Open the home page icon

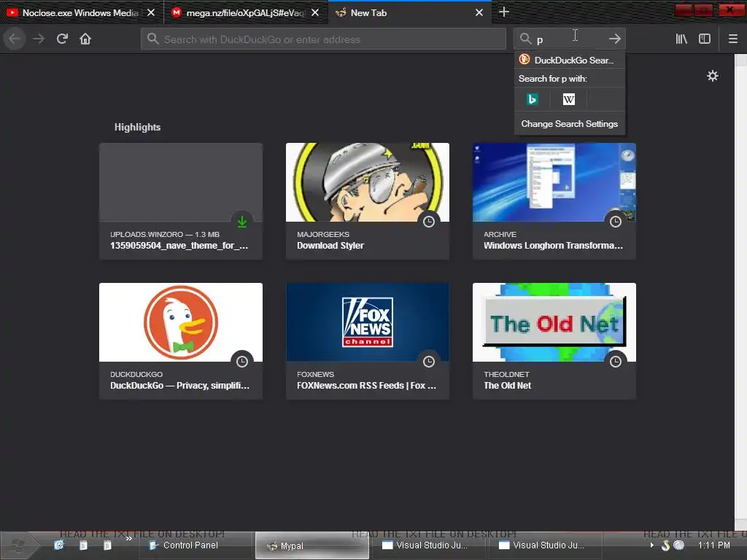tap(85, 39)
